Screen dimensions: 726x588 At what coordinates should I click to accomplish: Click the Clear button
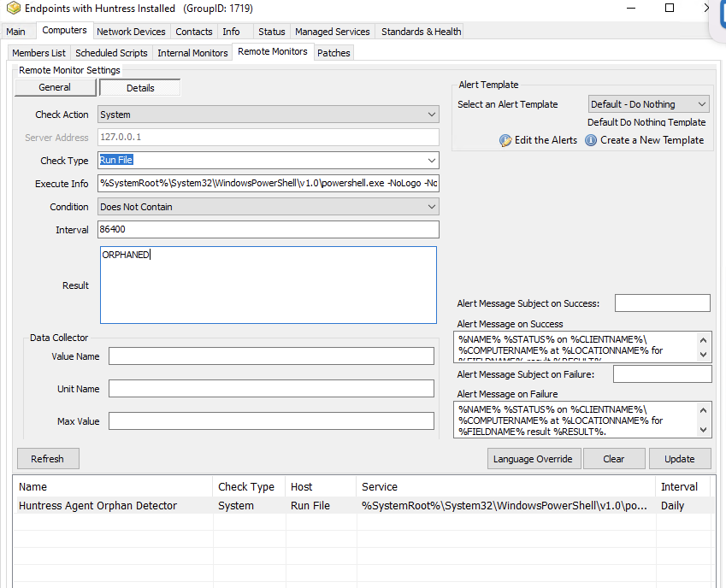pos(614,458)
